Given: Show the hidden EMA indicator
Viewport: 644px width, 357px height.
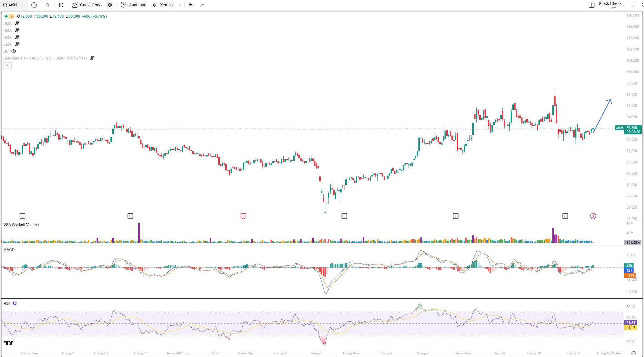Looking at the screenshot, I should 17,44.
